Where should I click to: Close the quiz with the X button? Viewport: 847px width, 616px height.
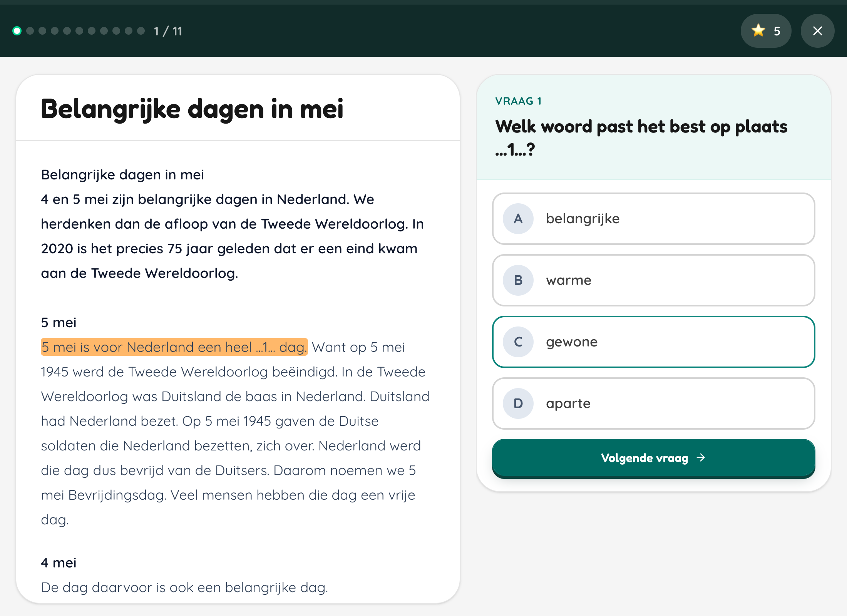coord(817,31)
